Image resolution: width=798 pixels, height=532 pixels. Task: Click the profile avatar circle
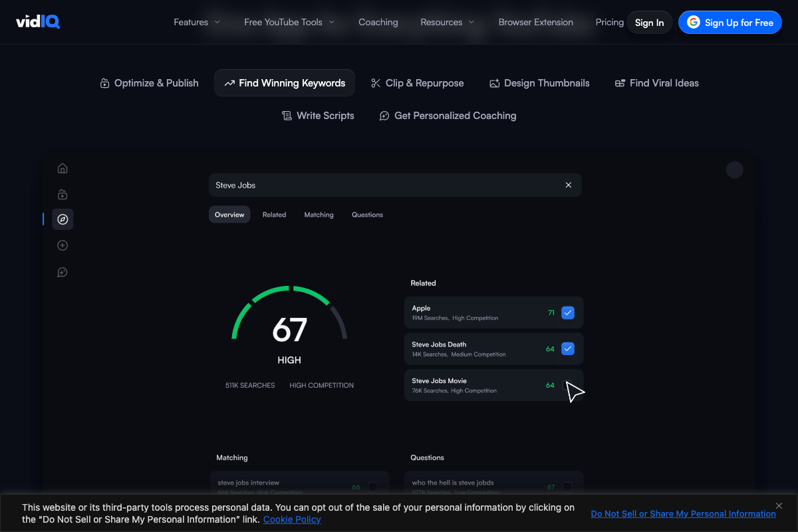735,170
